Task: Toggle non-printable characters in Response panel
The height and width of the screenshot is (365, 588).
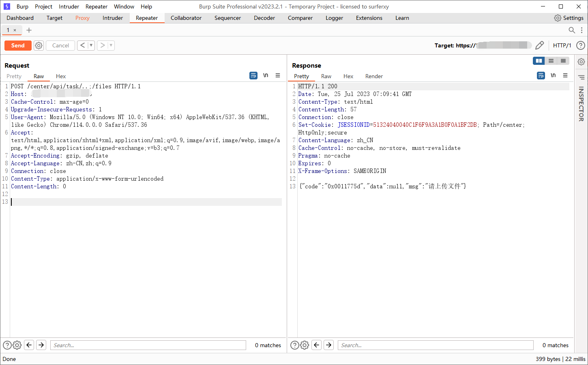Action: [553, 75]
